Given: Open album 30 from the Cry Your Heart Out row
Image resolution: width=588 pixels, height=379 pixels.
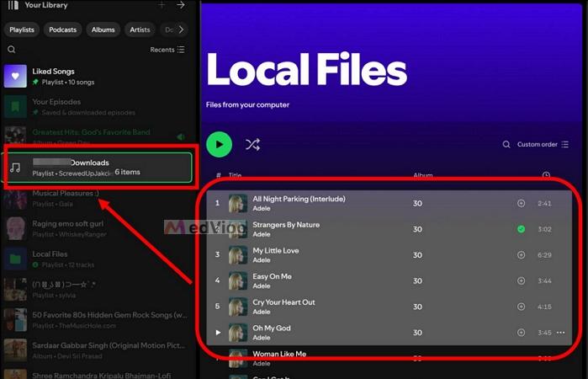Looking at the screenshot, I should click(x=417, y=307).
